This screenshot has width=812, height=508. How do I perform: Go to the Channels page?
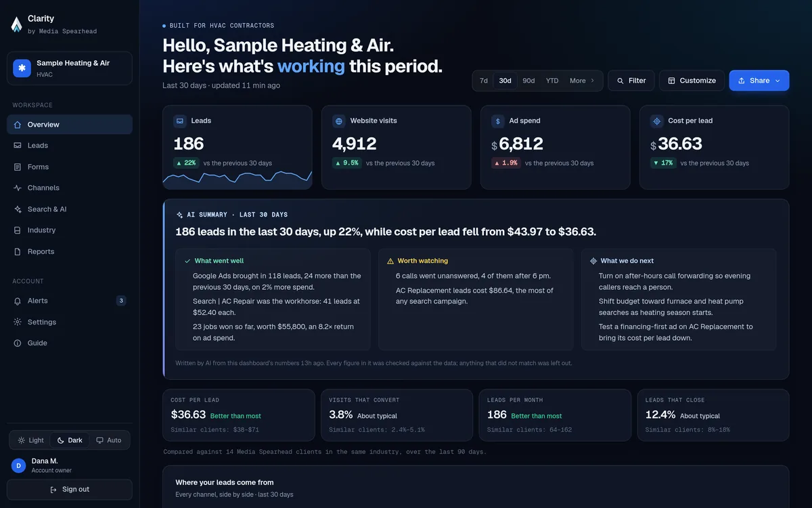pos(70,188)
